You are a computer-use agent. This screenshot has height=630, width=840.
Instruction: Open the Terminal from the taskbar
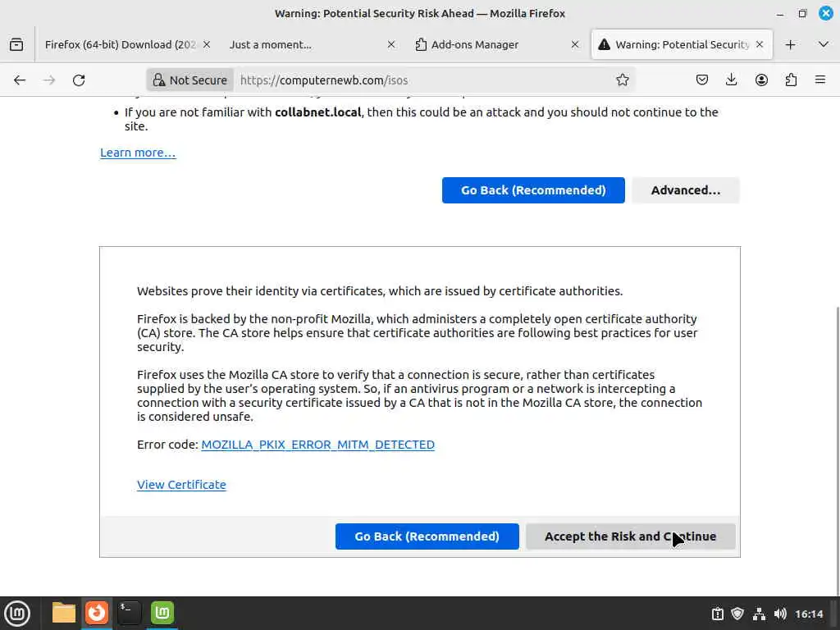[x=129, y=612]
